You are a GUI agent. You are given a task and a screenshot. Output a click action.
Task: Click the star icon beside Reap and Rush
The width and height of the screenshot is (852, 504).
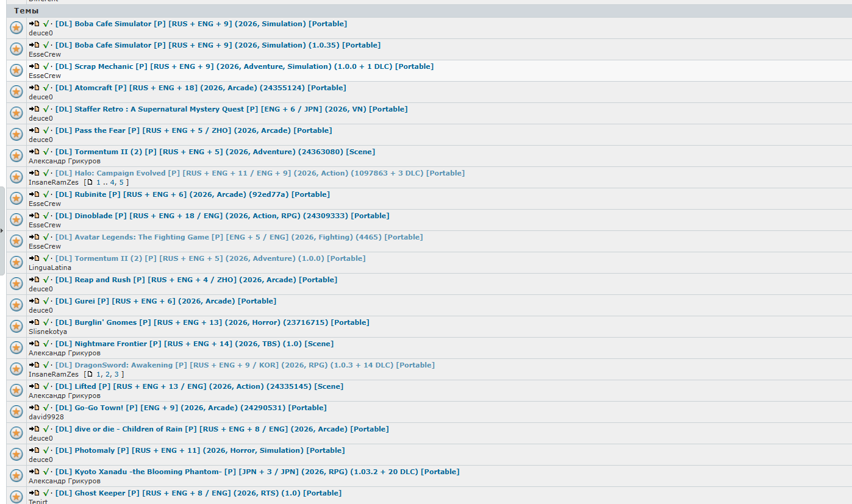click(16, 284)
